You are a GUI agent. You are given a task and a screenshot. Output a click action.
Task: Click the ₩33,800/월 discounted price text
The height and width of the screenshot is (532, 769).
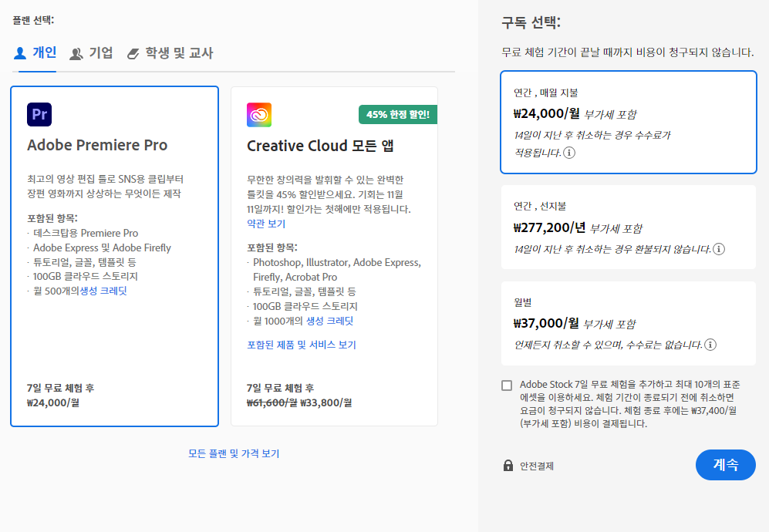[x=325, y=402]
